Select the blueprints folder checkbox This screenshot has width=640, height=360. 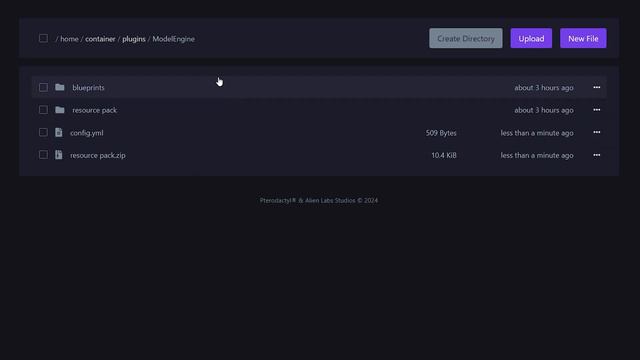[x=43, y=87]
